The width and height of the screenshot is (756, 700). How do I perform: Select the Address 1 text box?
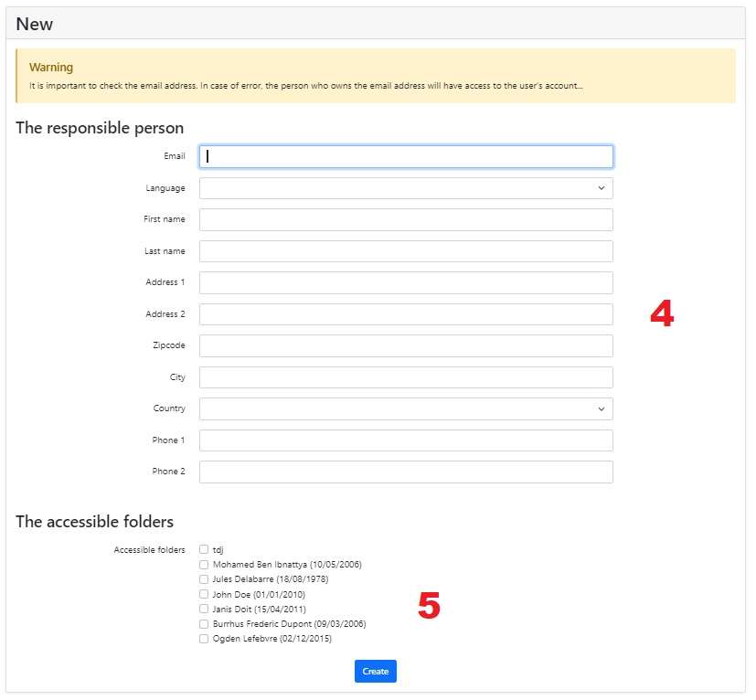[406, 282]
